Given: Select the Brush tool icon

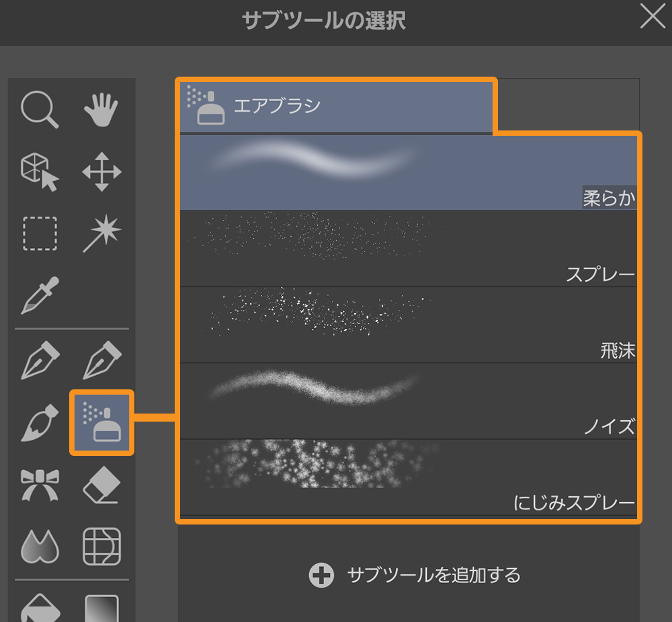Looking at the screenshot, I should pyautogui.click(x=40, y=423).
